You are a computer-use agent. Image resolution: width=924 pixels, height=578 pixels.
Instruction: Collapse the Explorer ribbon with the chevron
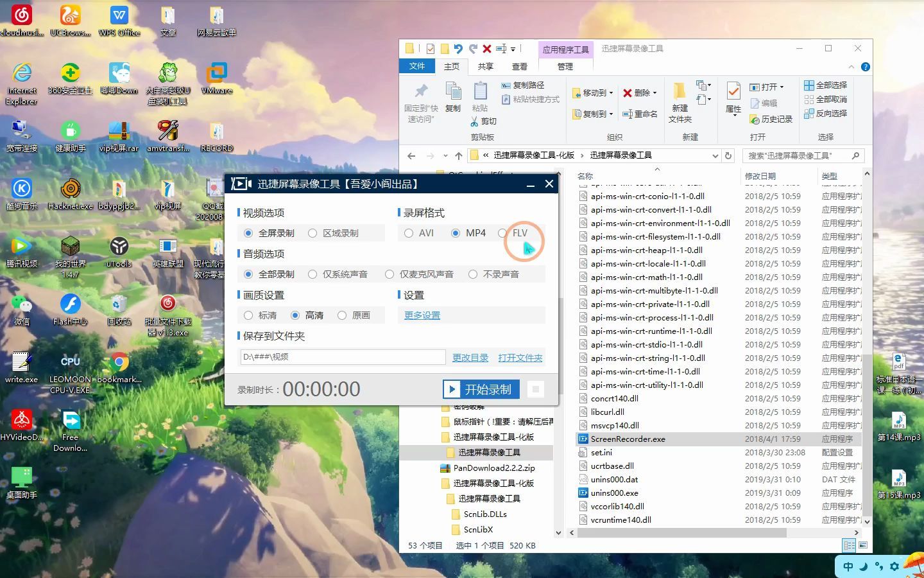click(851, 67)
